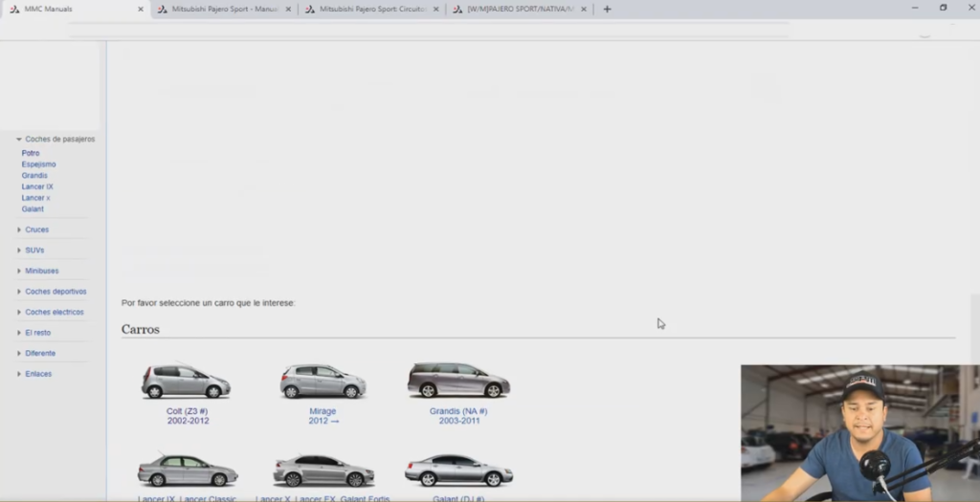Click the Coches deportivos sidebar label
Viewport: 980px width, 502px height.
tap(56, 292)
